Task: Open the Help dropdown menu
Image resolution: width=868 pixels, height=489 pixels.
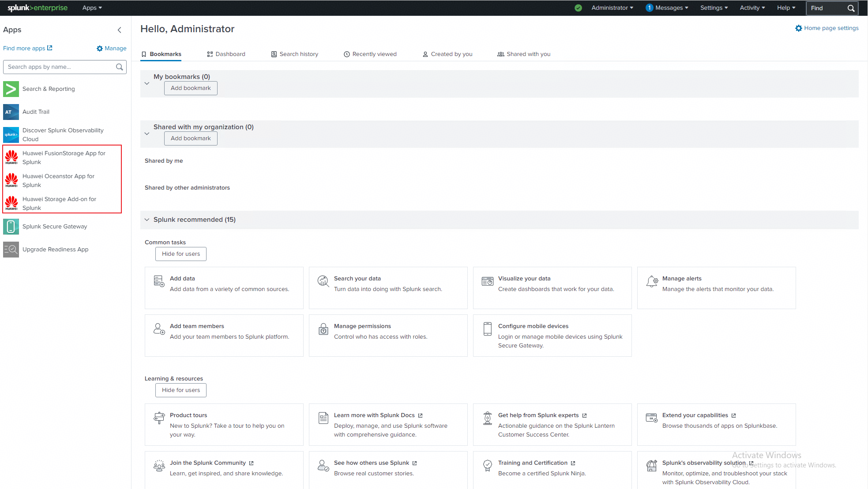Action: click(x=786, y=8)
